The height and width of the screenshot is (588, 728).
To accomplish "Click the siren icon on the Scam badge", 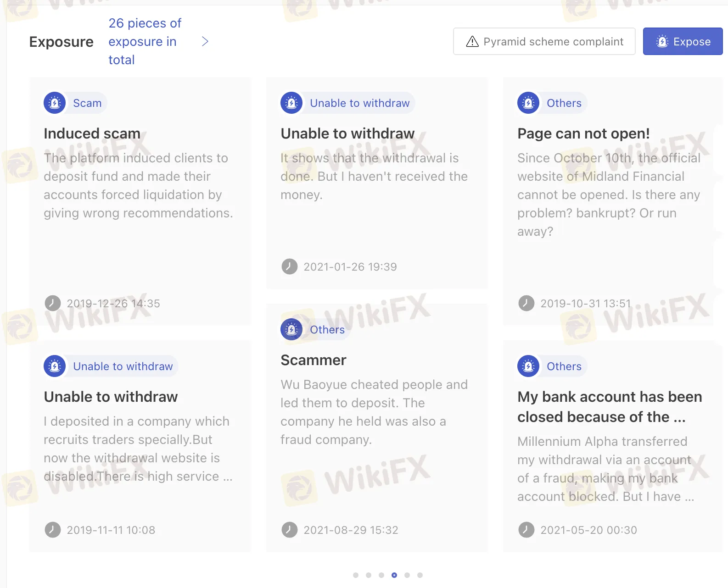I will click(x=54, y=103).
